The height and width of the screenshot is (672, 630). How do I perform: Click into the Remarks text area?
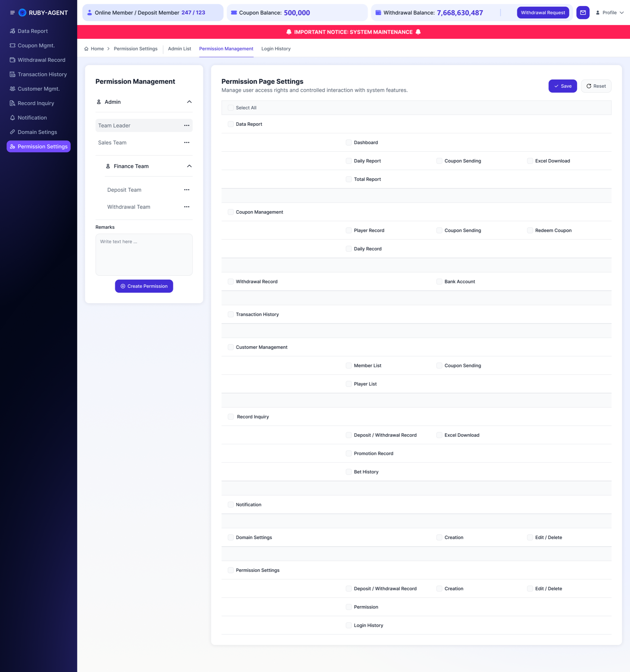pos(144,255)
